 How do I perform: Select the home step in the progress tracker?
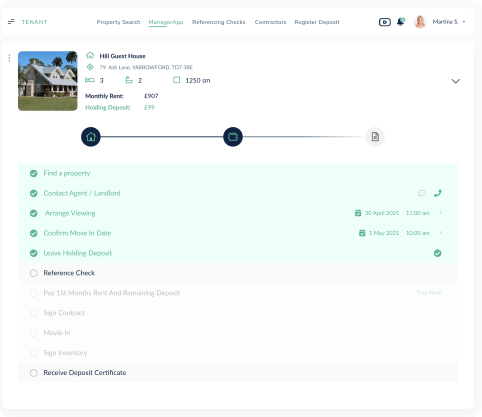click(x=91, y=137)
